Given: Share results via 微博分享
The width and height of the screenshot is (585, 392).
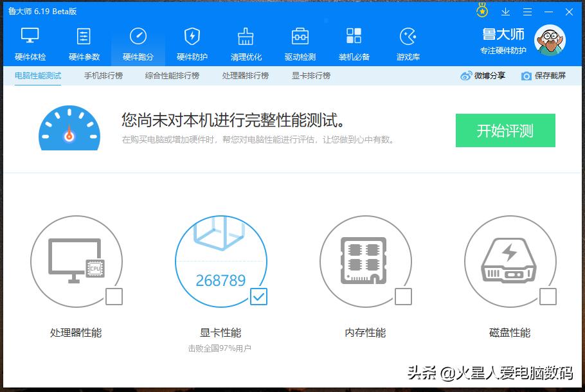Looking at the screenshot, I should tap(482, 75).
